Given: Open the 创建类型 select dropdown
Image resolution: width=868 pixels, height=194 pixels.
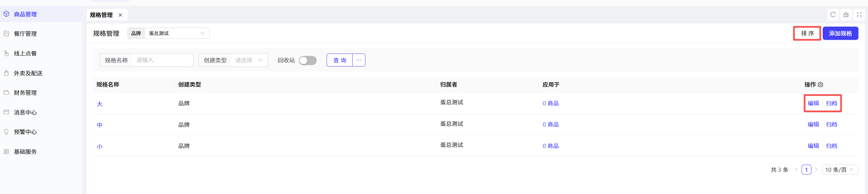Looking at the screenshot, I should tap(249, 60).
